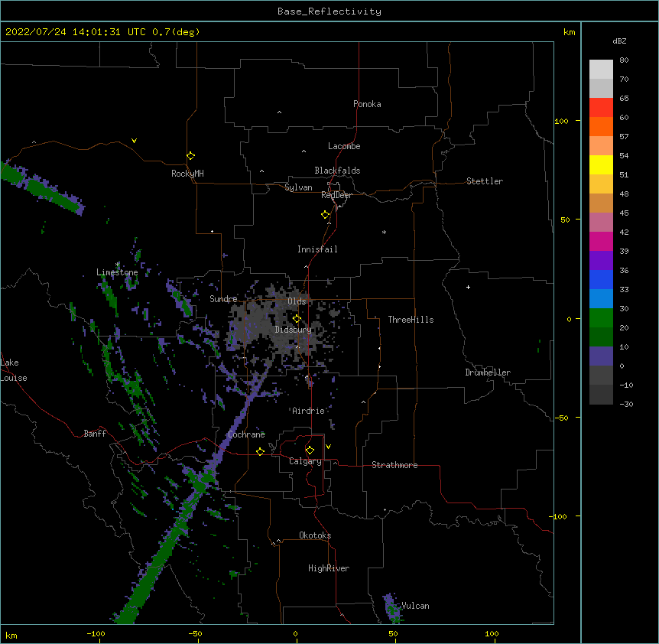Click the 0.7(deg) elevation label

tap(176, 32)
